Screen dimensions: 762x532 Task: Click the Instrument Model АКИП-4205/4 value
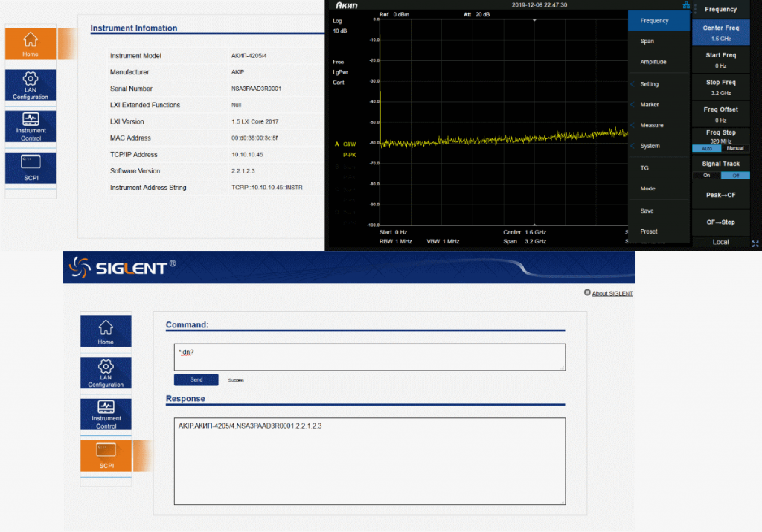pos(249,56)
